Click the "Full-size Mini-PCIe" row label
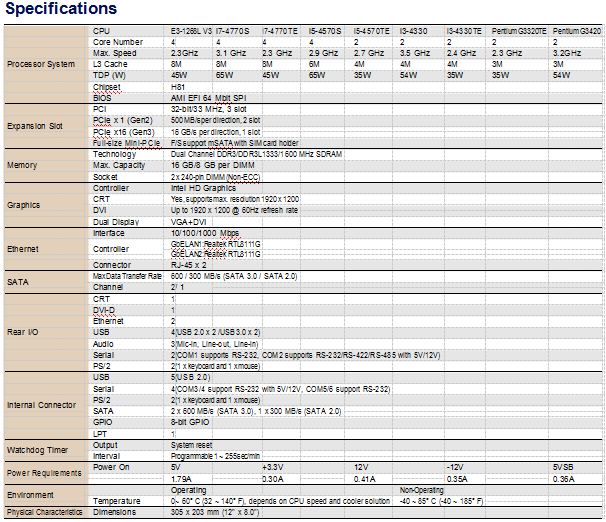The width and height of the screenshot is (606, 522). 126,143
